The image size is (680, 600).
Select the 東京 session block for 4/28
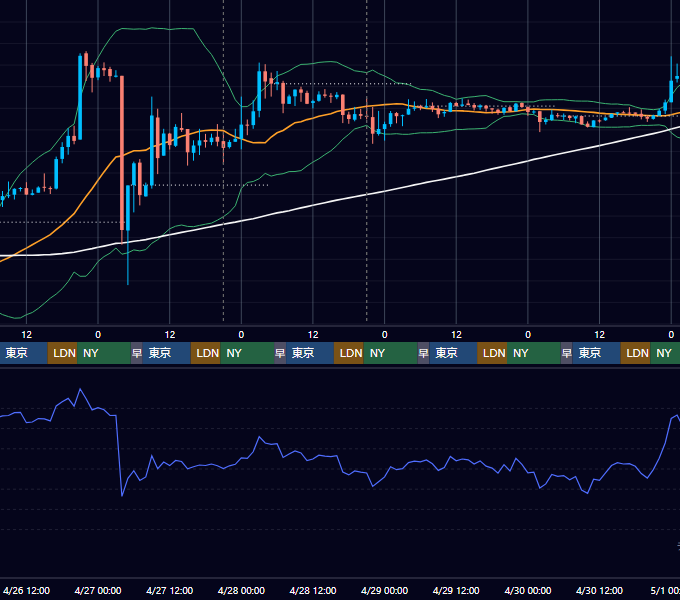(x=310, y=353)
